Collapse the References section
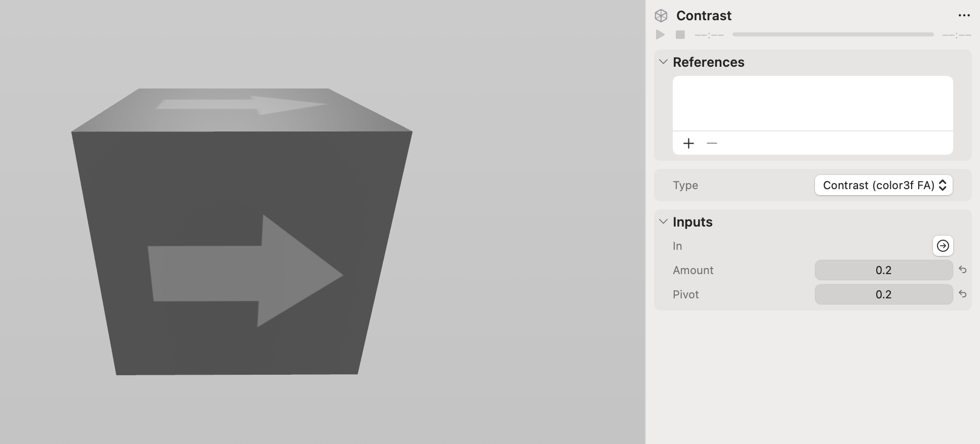The width and height of the screenshot is (980, 444). [663, 62]
